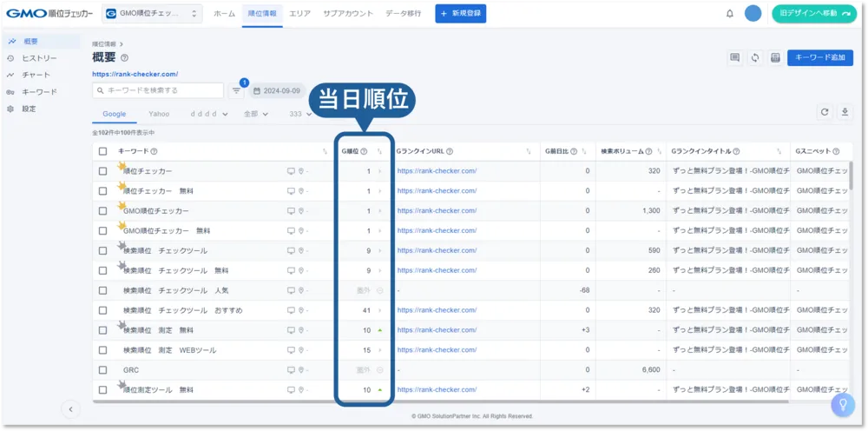The image size is (868, 431).
Task: Click the horizontal table scrollbar
Action: [x=440, y=401]
